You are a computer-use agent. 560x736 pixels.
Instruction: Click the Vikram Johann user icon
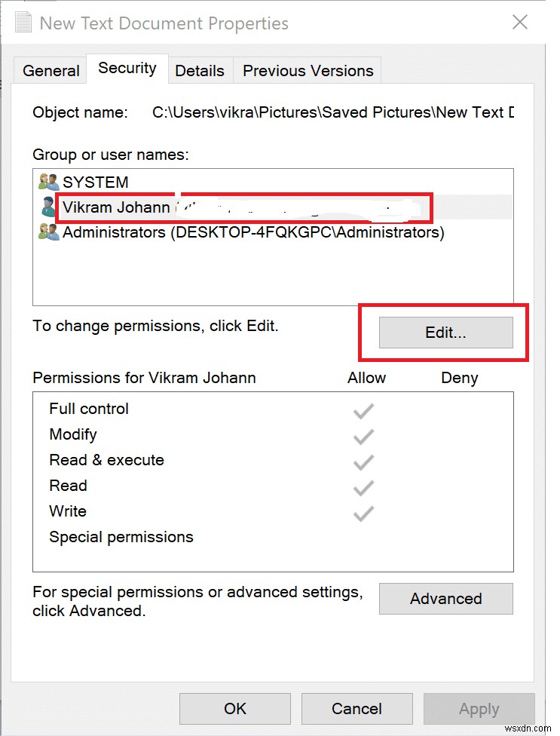48,207
